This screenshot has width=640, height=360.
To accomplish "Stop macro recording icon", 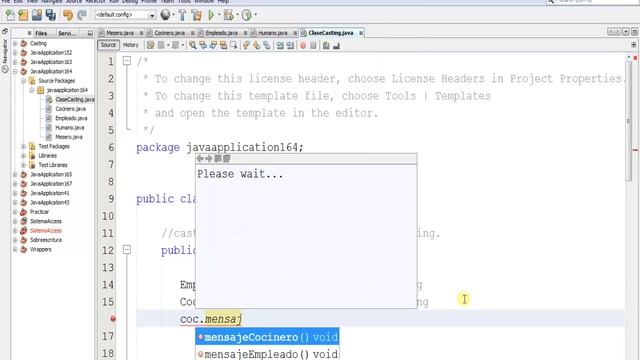I will tap(313, 45).
